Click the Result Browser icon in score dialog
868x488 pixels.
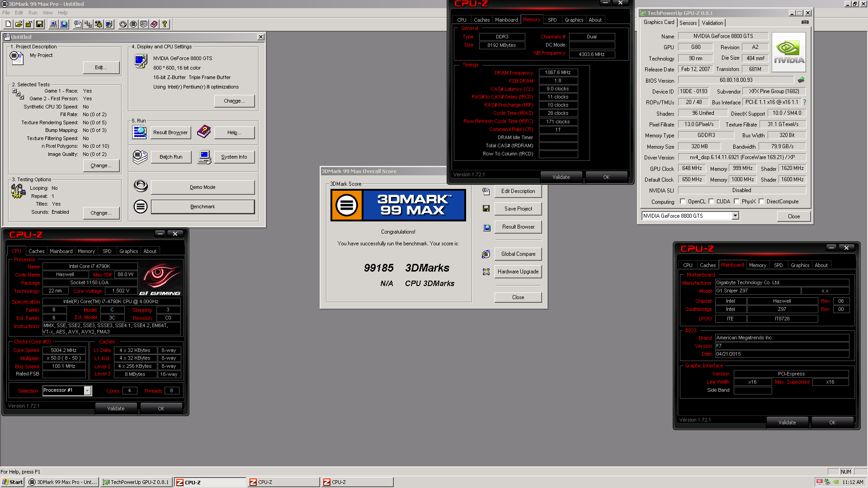(x=486, y=228)
